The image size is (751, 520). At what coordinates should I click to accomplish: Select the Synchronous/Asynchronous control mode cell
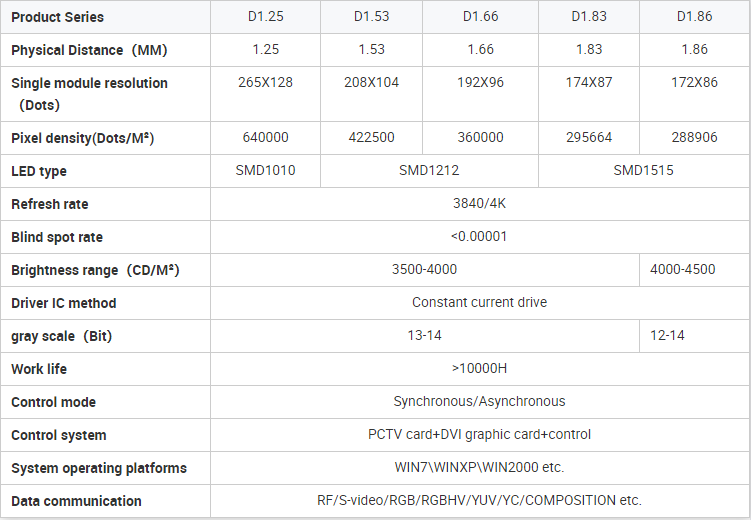tap(480, 401)
